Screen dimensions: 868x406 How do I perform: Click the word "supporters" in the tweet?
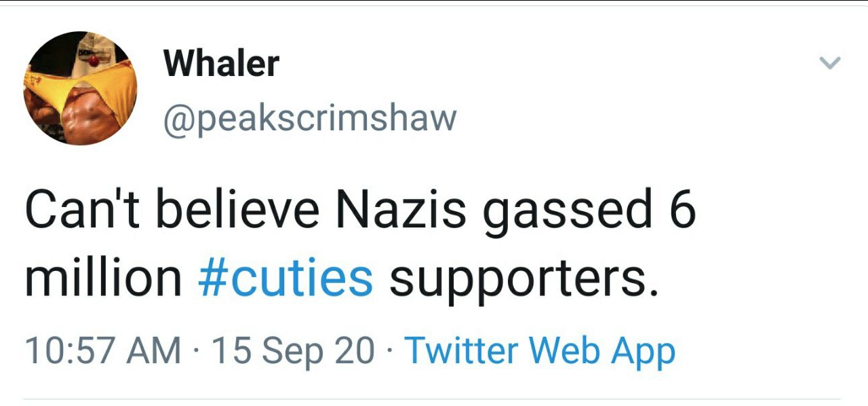click(523, 280)
